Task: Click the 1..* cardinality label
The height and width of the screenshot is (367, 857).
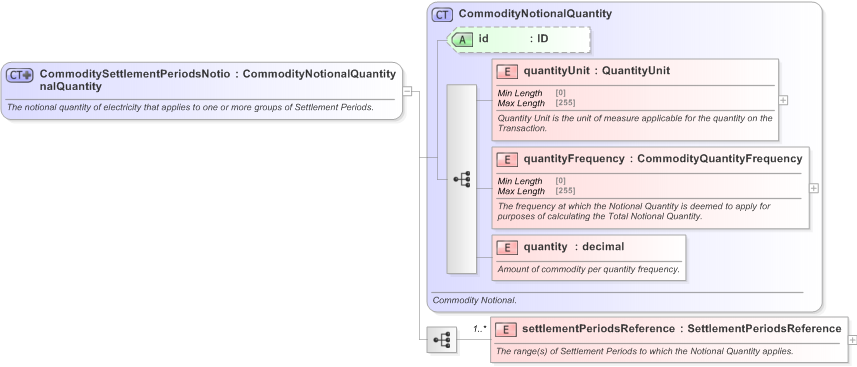Action: [x=480, y=329]
